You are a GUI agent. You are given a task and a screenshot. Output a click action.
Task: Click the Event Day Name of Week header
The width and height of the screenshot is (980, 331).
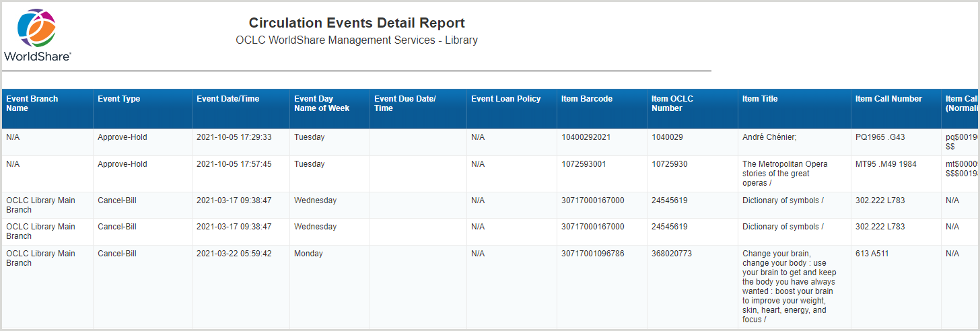point(322,104)
